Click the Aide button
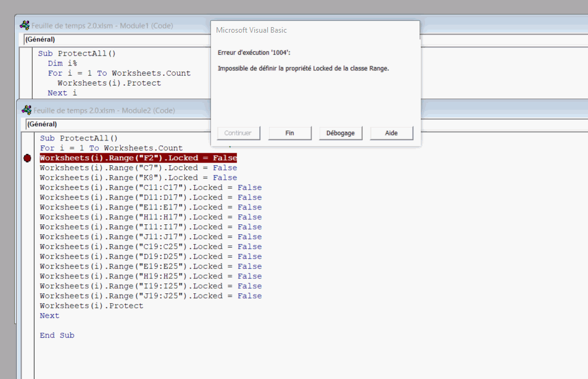The width and height of the screenshot is (588, 379). (392, 133)
